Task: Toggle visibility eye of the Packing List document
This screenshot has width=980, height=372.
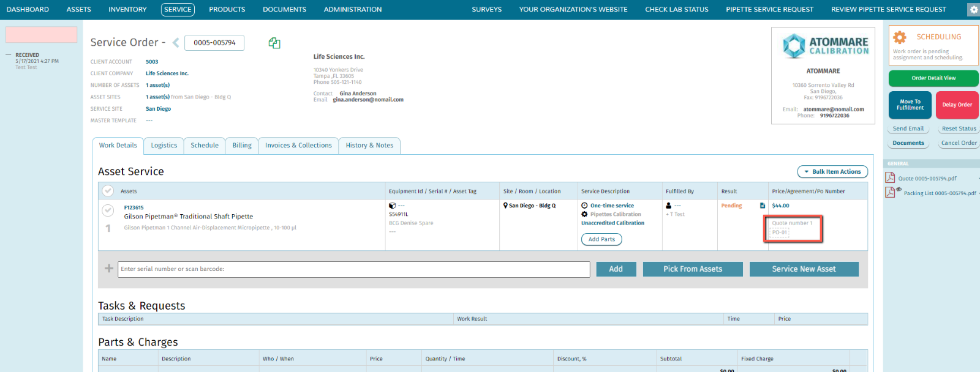Action: [899, 189]
